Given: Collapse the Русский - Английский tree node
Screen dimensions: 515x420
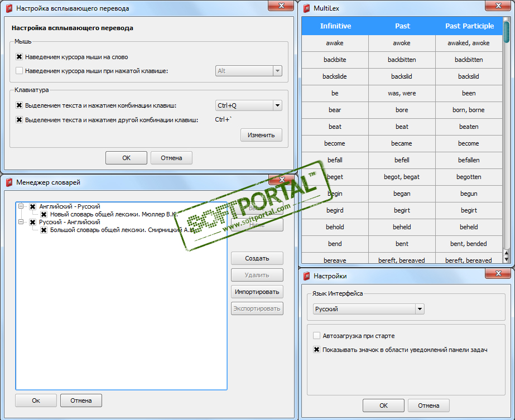Looking at the screenshot, I should (x=21, y=222).
